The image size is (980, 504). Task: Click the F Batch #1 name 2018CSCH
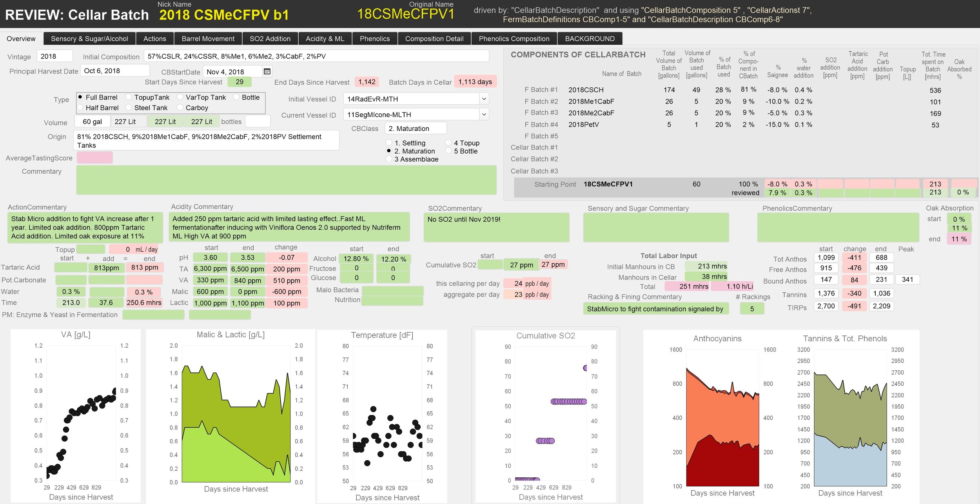click(586, 90)
